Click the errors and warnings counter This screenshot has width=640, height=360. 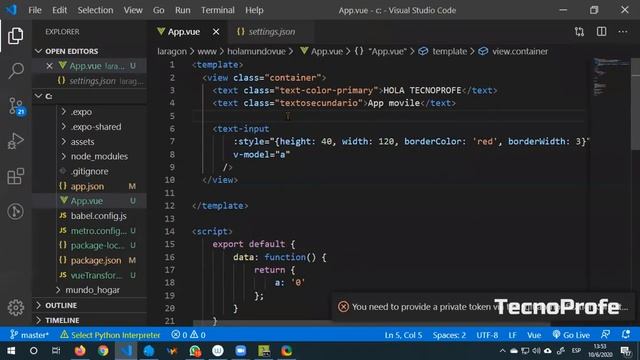pyautogui.click(x=189, y=335)
